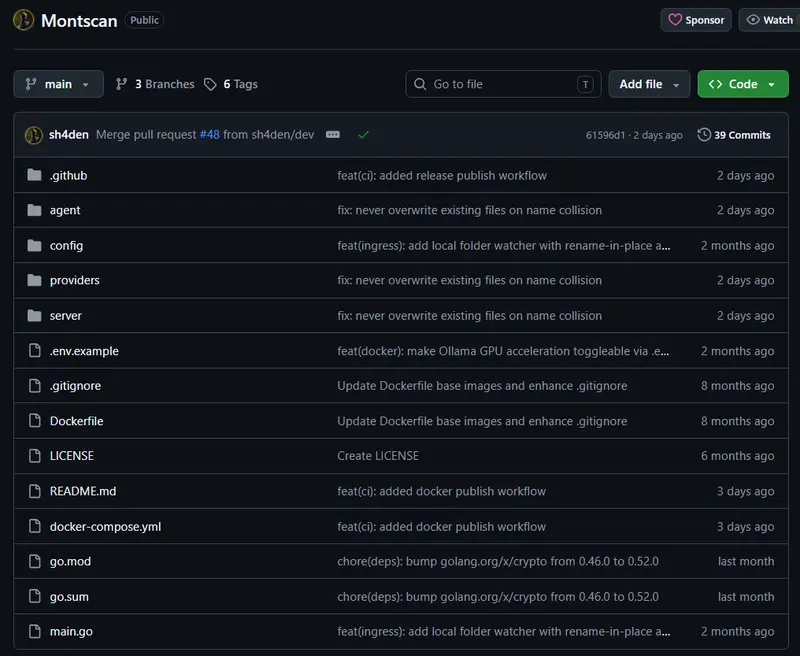800x656 pixels.
Task: Click the folder icon beside server
Action: [x=34, y=316]
